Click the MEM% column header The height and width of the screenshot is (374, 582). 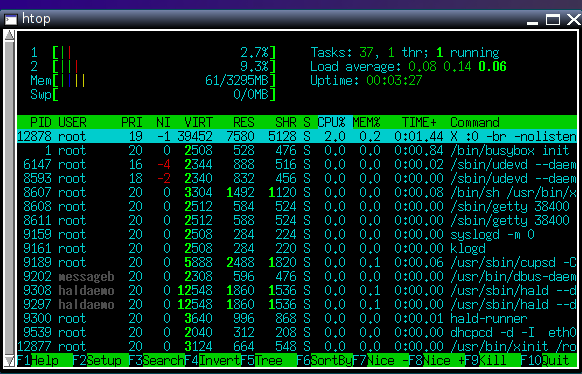(x=366, y=122)
